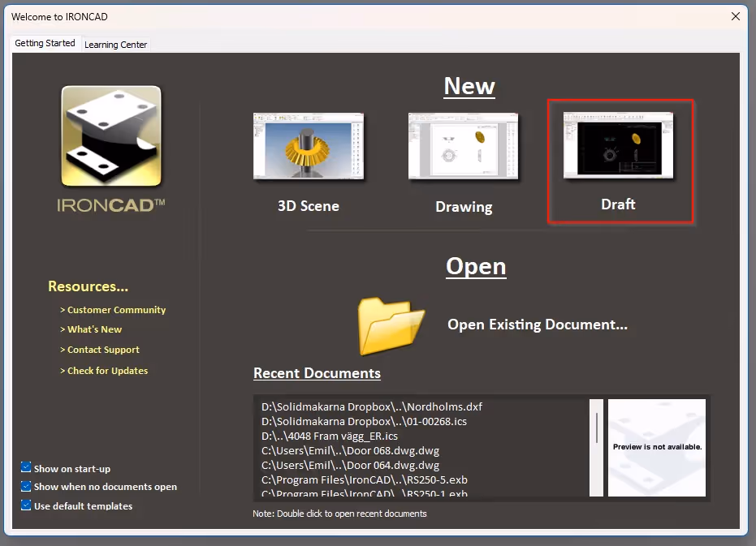Start a new Draft document
Viewport: 756px width, 546px height.
pyautogui.click(x=620, y=204)
